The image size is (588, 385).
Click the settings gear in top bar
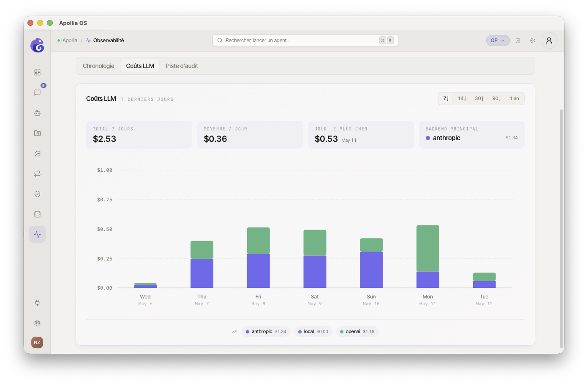click(x=532, y=41)
